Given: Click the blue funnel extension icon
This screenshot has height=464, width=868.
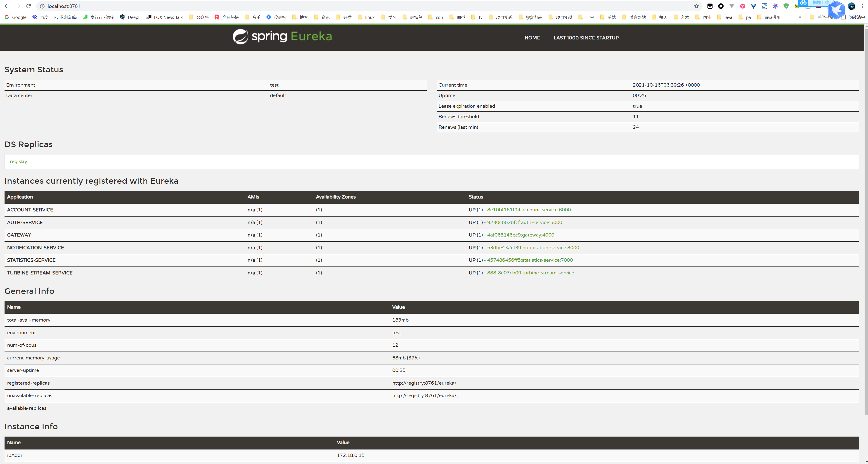Looking at the screenshot, I should click(754, 6).
